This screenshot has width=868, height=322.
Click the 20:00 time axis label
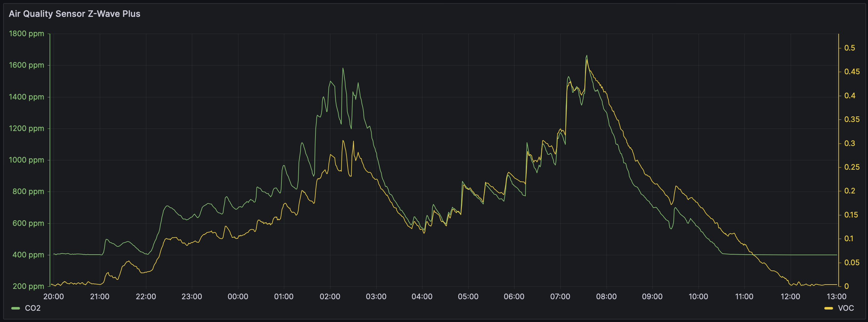tap(54, 297)
